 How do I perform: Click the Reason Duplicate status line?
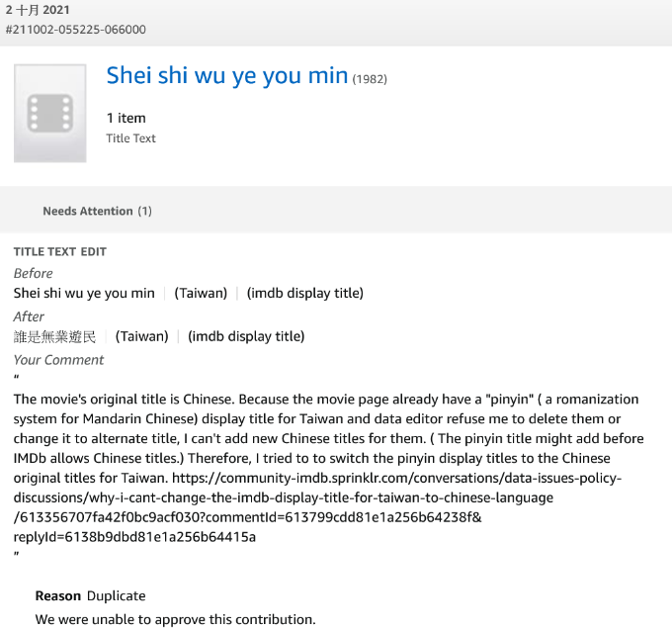tap(90, 595)
